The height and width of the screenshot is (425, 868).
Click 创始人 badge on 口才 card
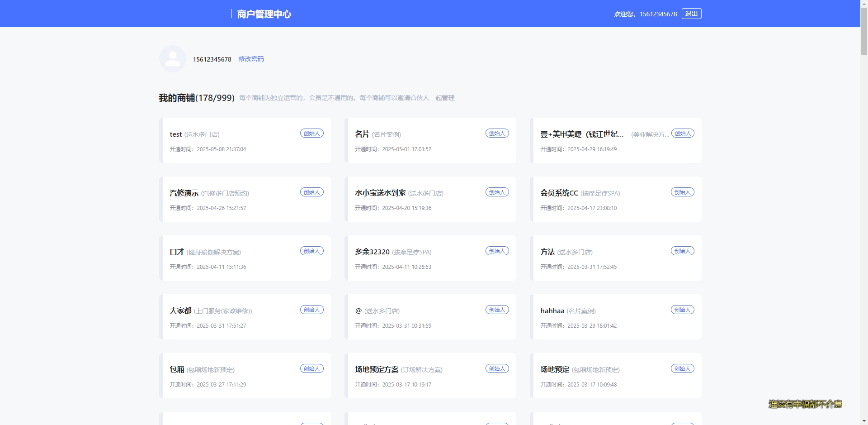click(311, 251)
